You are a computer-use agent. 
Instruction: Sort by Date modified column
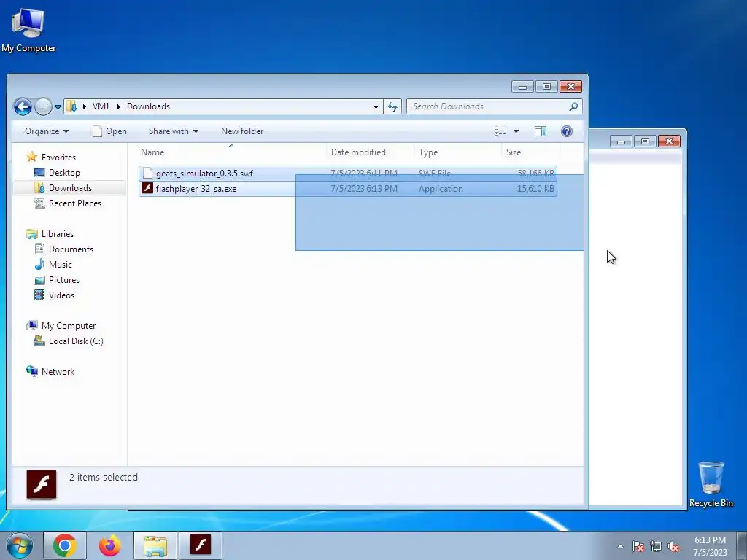point(371,152)
